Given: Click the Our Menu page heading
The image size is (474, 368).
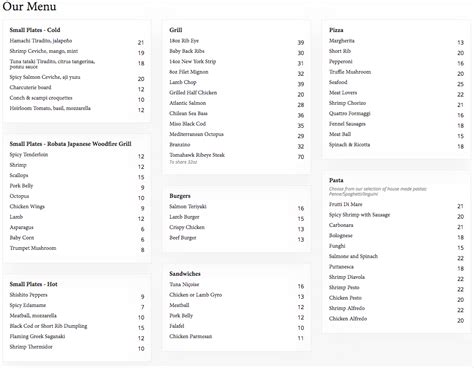Looking at the screenshot, I should [29, 6].
